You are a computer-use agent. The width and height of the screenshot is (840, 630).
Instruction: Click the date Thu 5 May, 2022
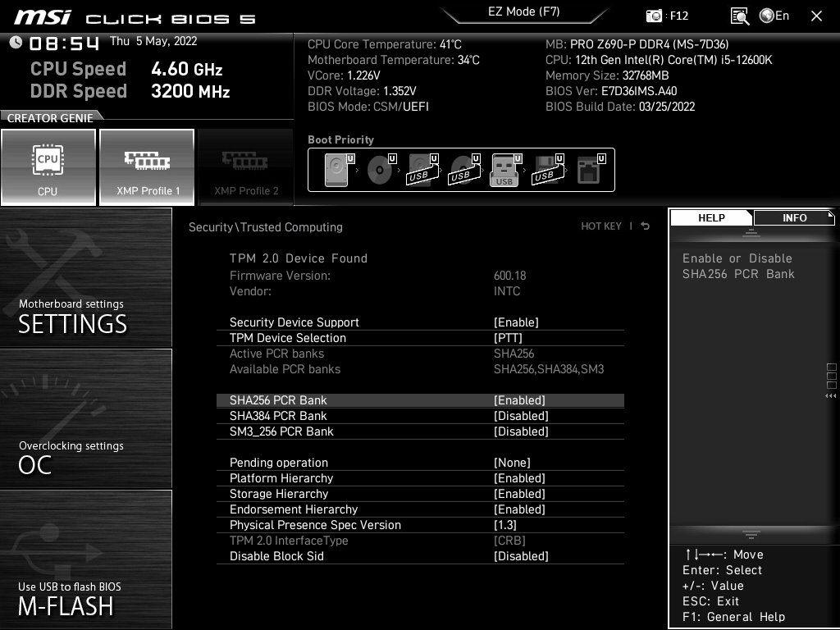tap(153, 41)
